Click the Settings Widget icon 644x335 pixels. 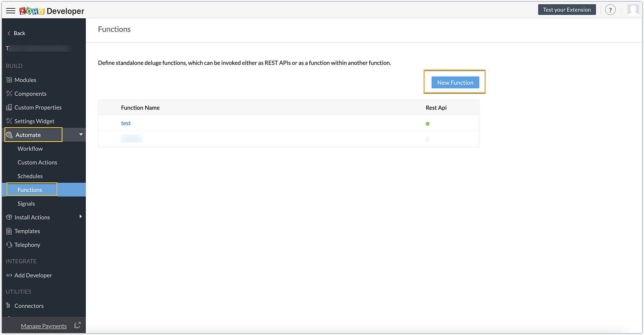pyautogui.click(x=9, y=121)
